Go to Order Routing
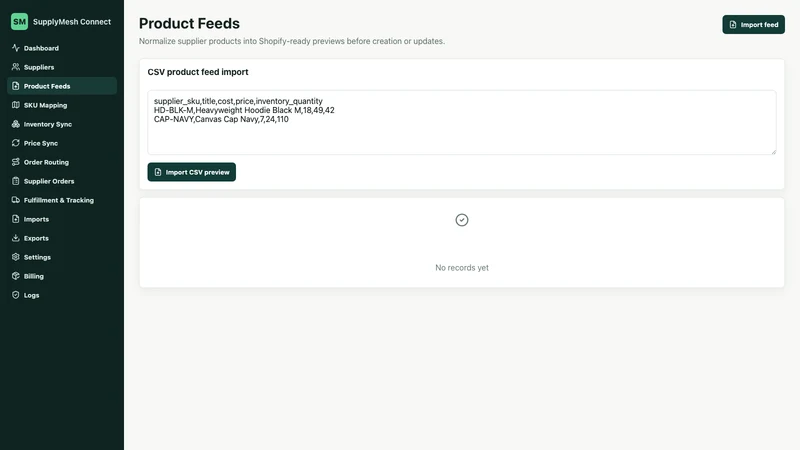Screen dimensions: 800x450 tap(62, 162)
